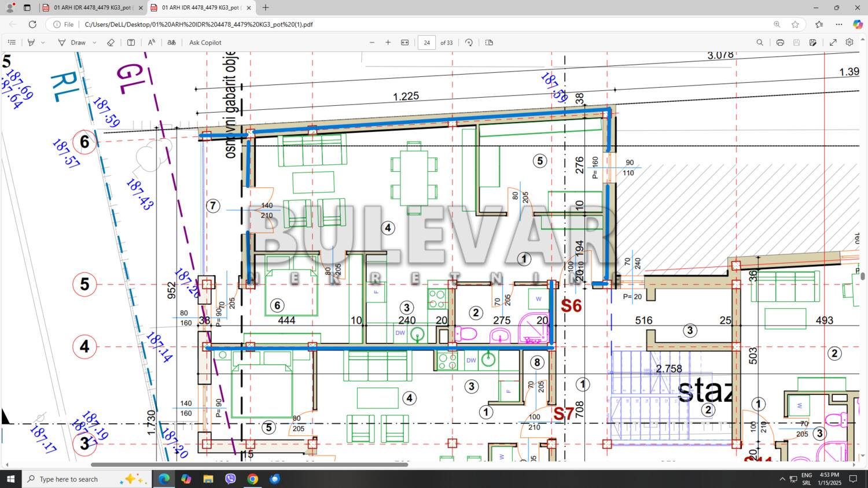Enter full screen mode

(x=833, y=42)
